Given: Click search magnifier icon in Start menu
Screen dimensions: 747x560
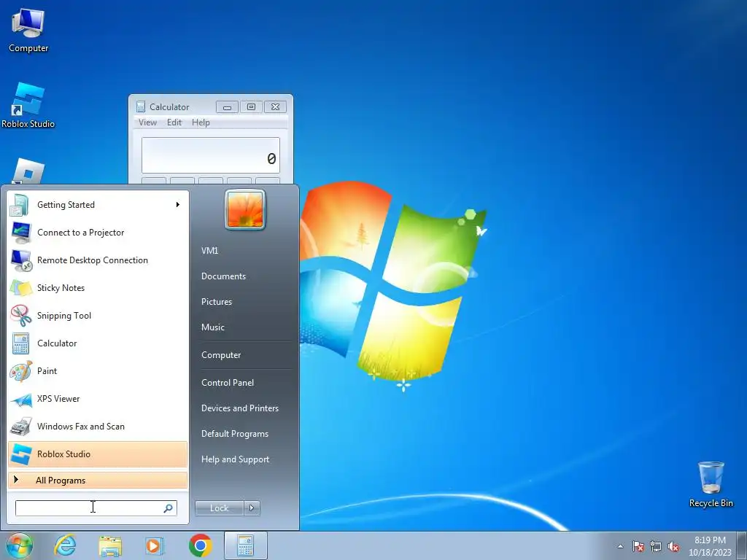Looking at the screenshot, I should (168, 508).
